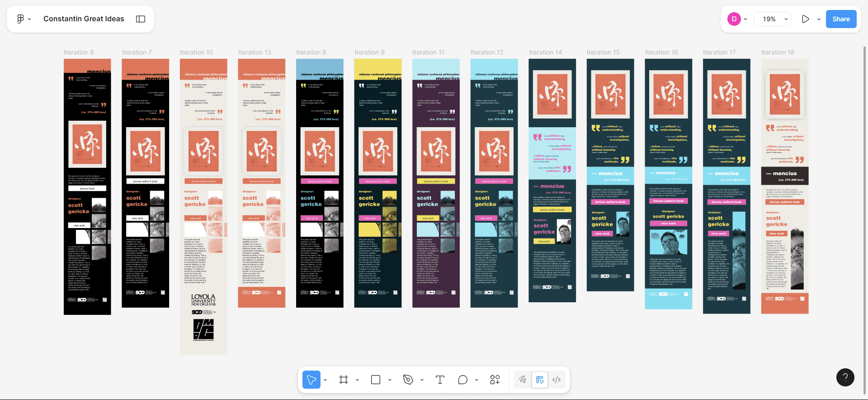Open the Help and resources button

[x=845, y=377]
